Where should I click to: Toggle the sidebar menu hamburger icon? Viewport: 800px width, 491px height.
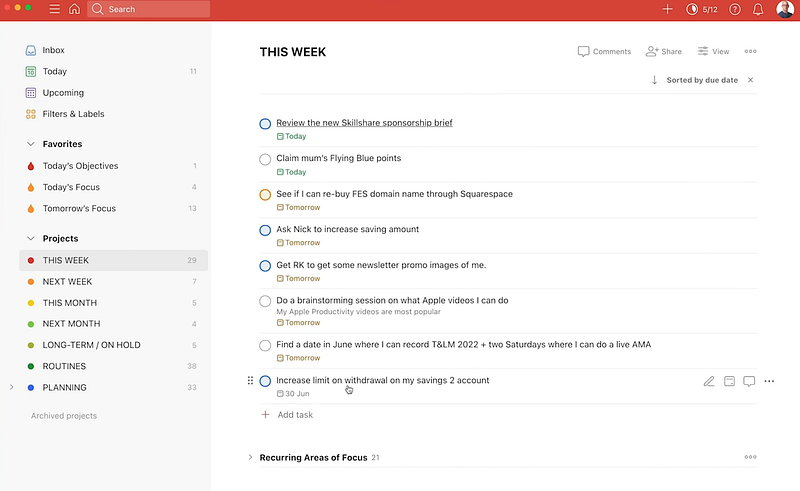point(55,9)
